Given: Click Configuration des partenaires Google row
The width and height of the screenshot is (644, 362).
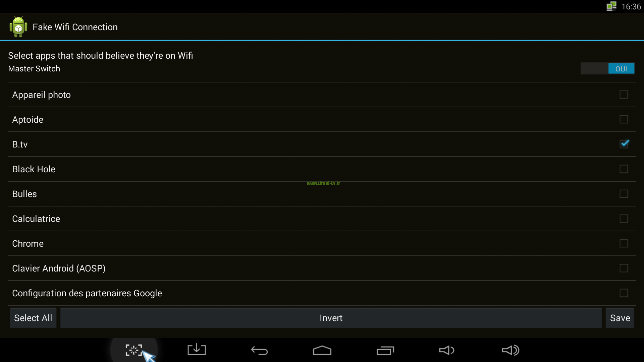Looking at the screenshot, I should click(322, 293).
